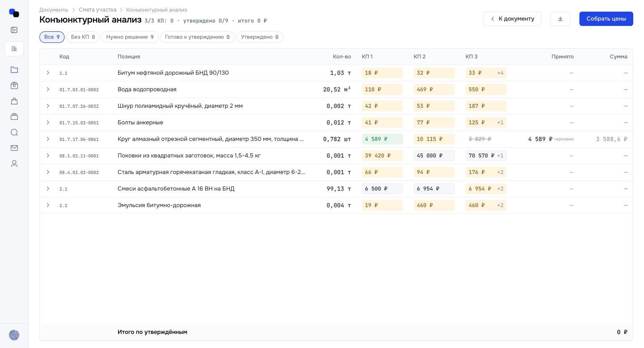
Task: Click the Собрать цены button
Action: pos(606,19)
